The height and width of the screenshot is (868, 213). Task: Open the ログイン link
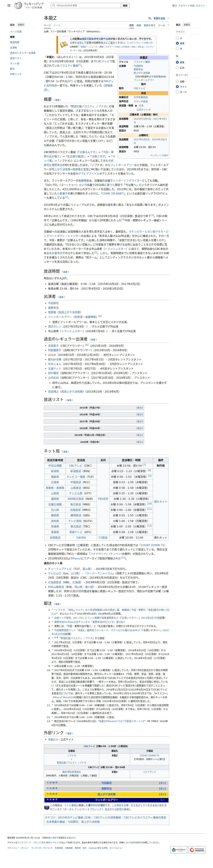tap(200, 5)
